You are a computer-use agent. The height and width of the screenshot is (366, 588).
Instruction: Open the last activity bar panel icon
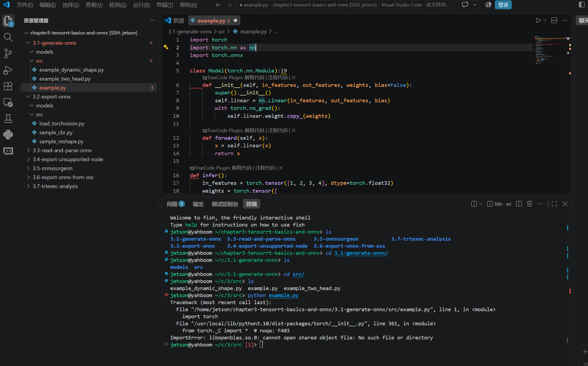(x=8, y=151)
